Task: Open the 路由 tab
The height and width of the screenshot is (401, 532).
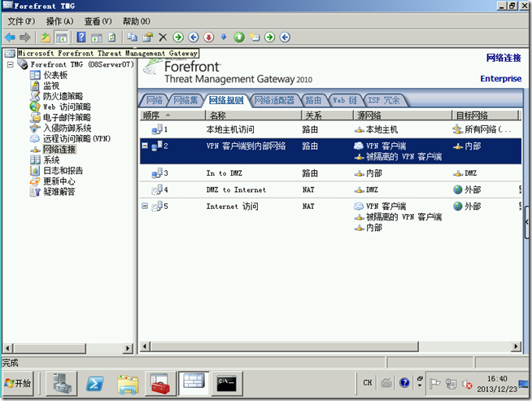Action: coord(313,100)
